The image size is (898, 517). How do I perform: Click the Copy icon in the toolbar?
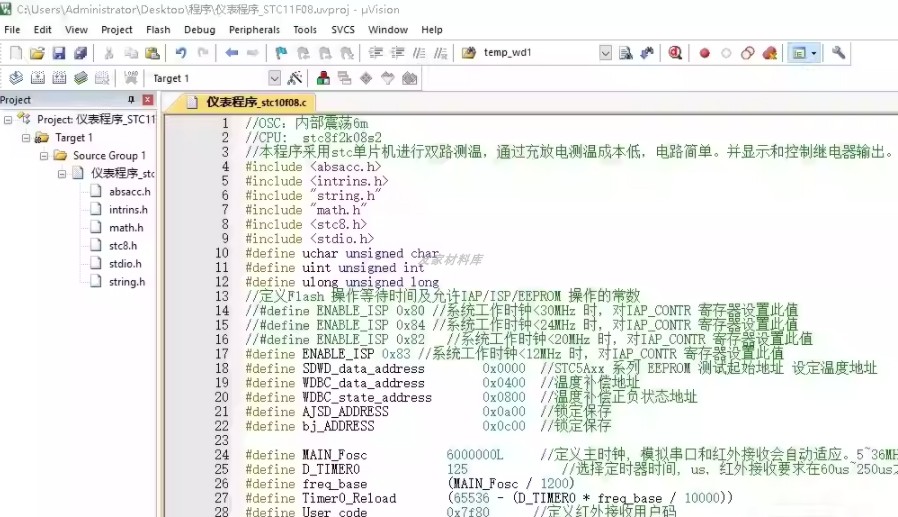click(x=131, y=53)
